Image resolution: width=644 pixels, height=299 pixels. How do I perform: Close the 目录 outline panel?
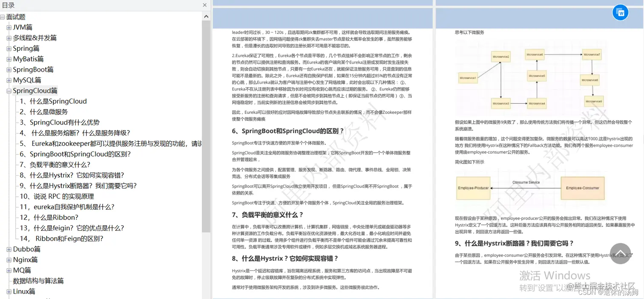click(x=205, y=5)
